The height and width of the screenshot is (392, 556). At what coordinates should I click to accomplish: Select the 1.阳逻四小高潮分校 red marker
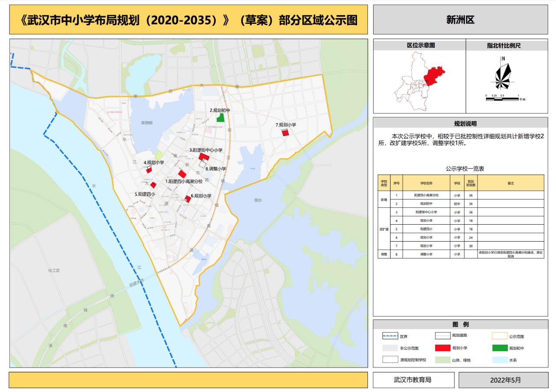click(x=182, y=173)
